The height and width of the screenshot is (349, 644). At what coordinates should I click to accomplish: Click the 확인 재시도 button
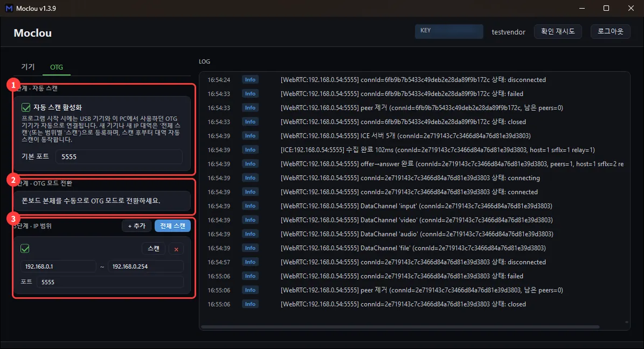(558, 32)
